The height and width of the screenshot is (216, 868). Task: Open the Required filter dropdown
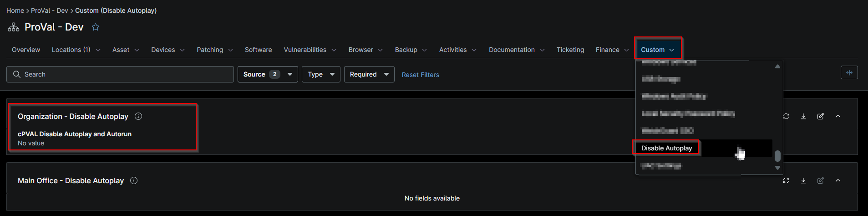[x=369, y=74]
